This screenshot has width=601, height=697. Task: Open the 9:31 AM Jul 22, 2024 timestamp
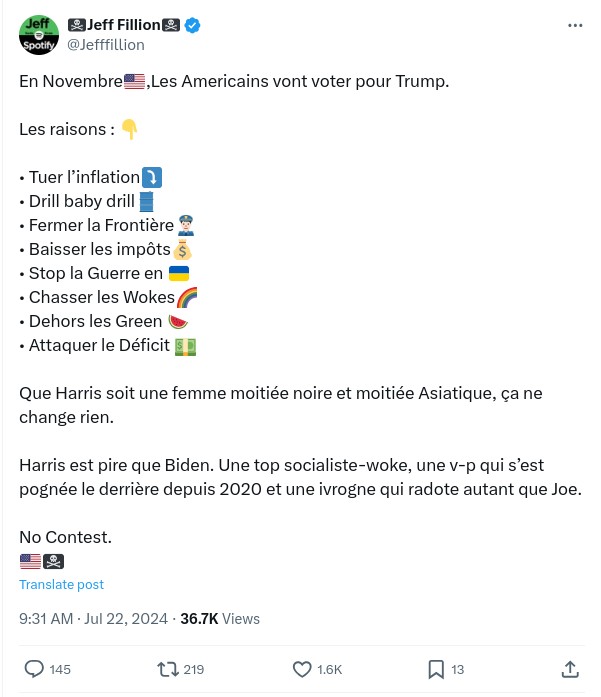point(95,619)
